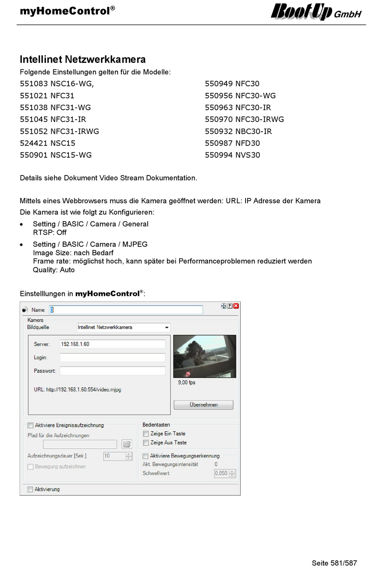Click the URL text with video.mjpg

pyautogui.click(x=78, y=389)
